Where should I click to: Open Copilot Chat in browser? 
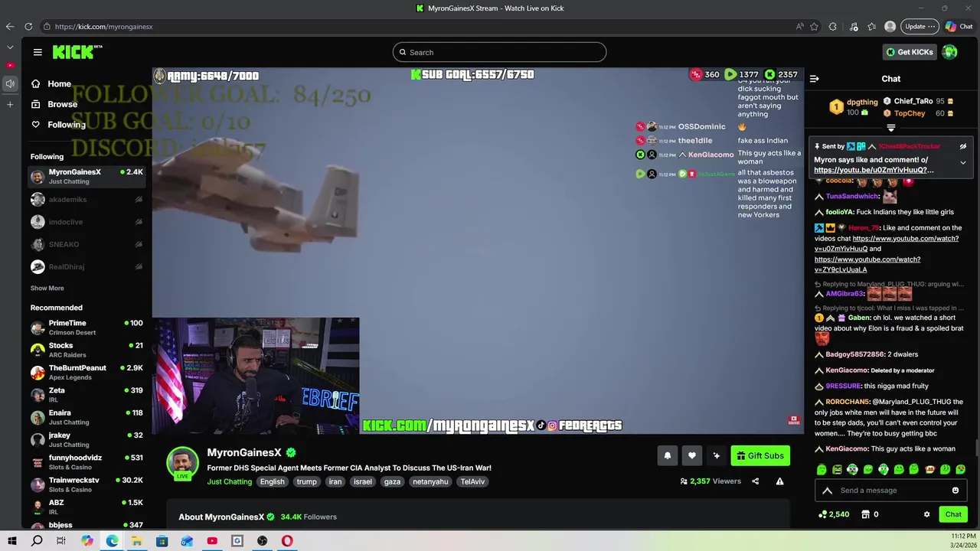959,26
